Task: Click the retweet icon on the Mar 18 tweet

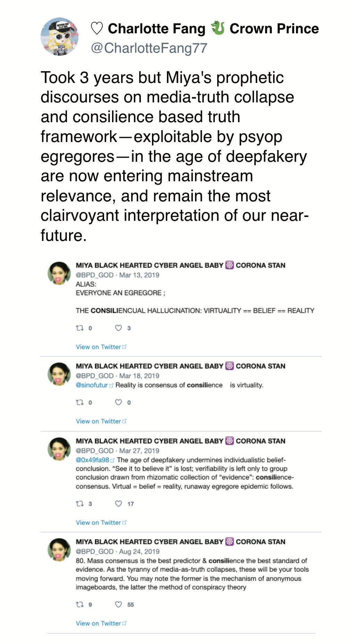Action: click(79, 402)
